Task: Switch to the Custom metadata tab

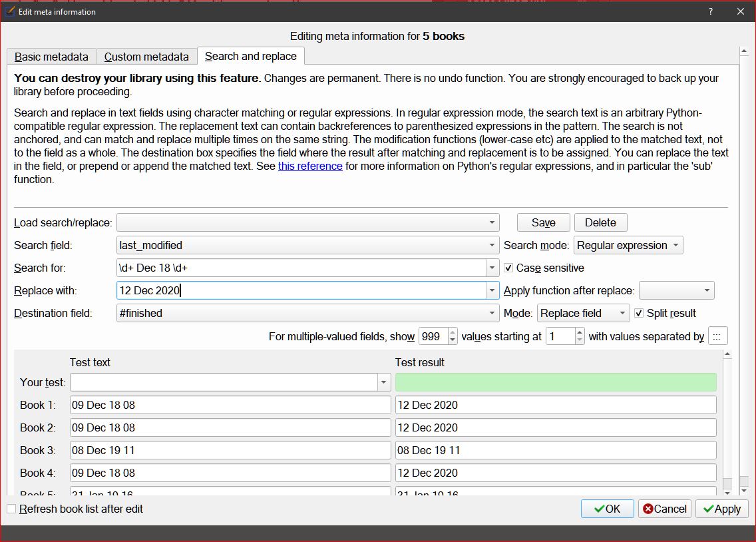Action: (146, 57)
